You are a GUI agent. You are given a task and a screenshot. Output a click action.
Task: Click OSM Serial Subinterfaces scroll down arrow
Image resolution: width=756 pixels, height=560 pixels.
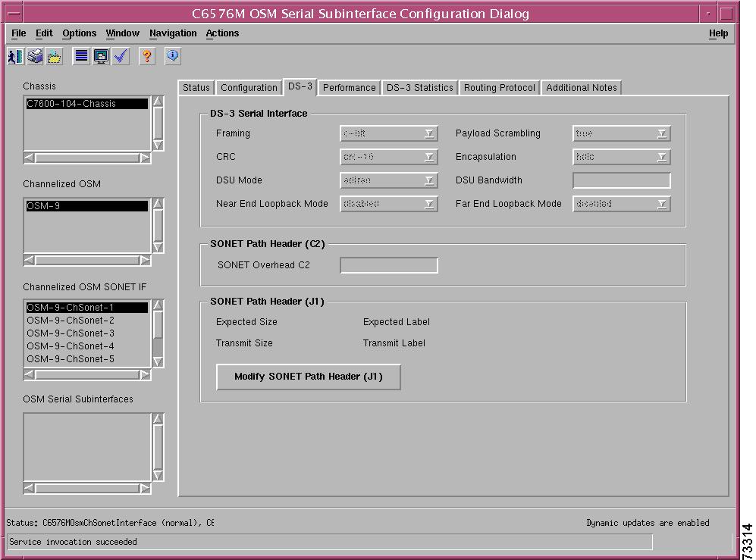click(x=158, y=475)
